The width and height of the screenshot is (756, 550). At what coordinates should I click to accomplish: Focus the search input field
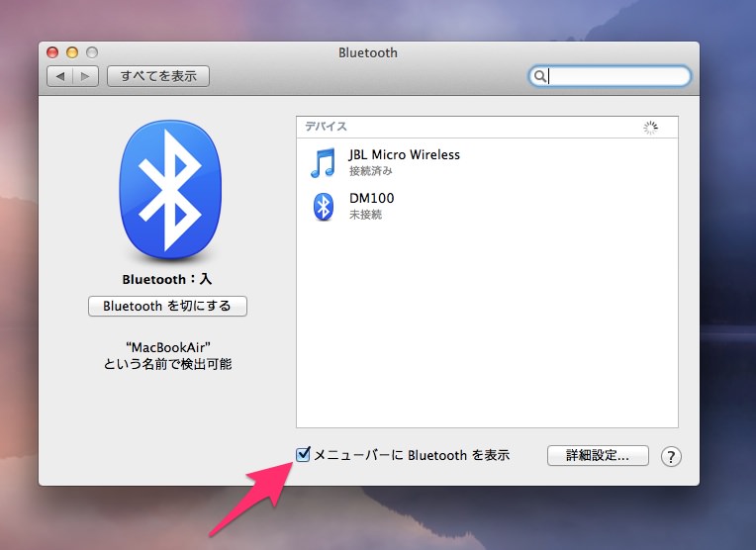click(610, 76)
